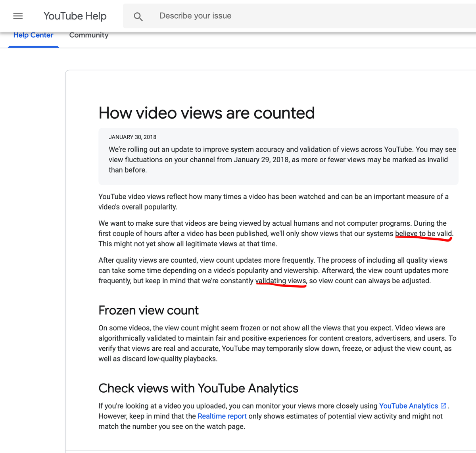Click the Frozen view count heading
The width and height of the screenshot is (476, 453).
point(148,310)
